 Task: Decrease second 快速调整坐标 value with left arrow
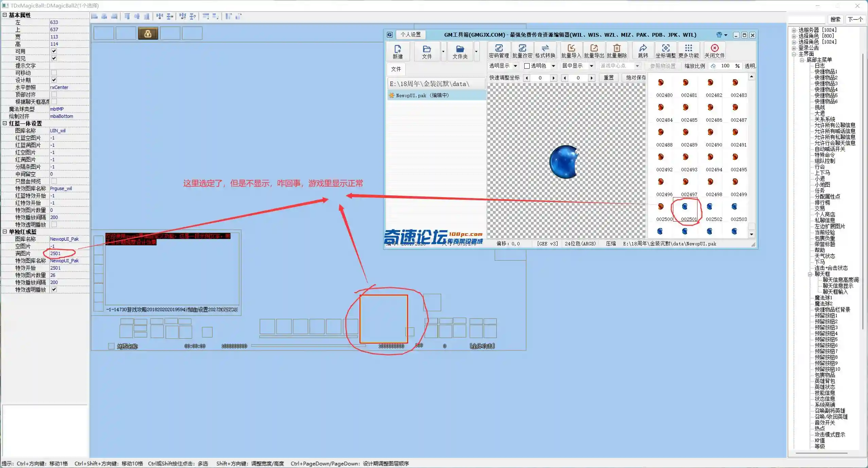[565, 78]
